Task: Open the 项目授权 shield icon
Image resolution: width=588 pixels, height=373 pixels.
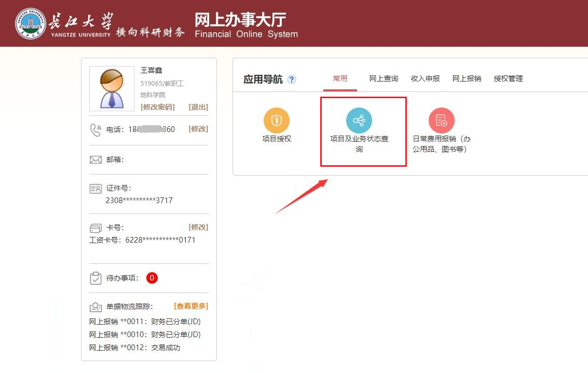Action: (277, 121)
